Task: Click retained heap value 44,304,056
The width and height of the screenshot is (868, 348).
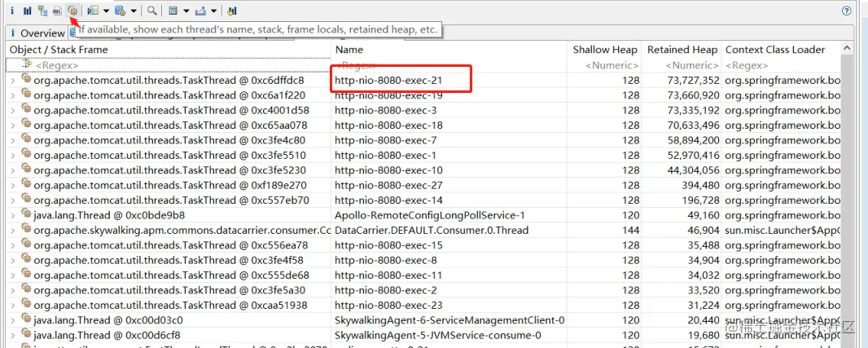Action: [694, 170]
